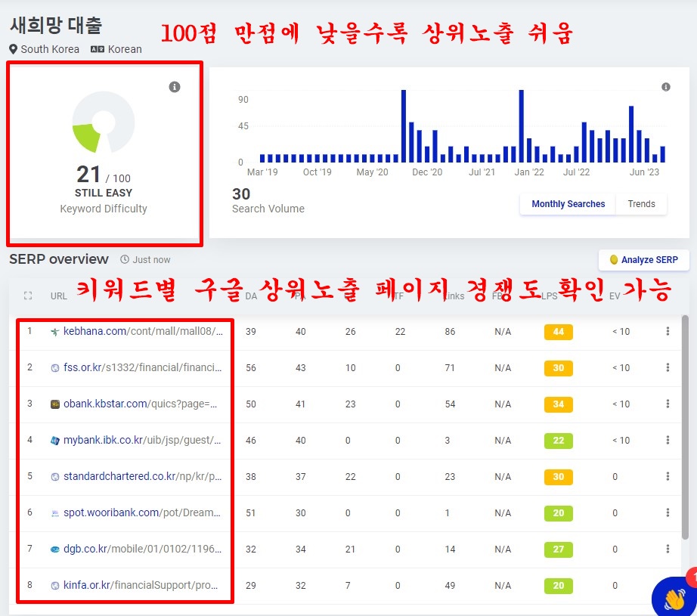This screenshot has height=616, width=697.
Task: Open more options for standardchartered.co.kr row
Action: [668, 476]
